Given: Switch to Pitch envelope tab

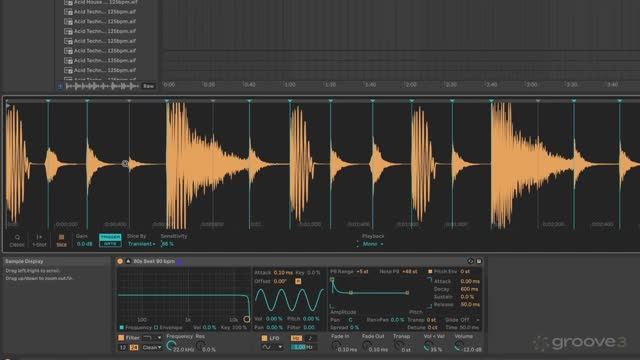Looking at the screenshot, I should click(416, 312).
